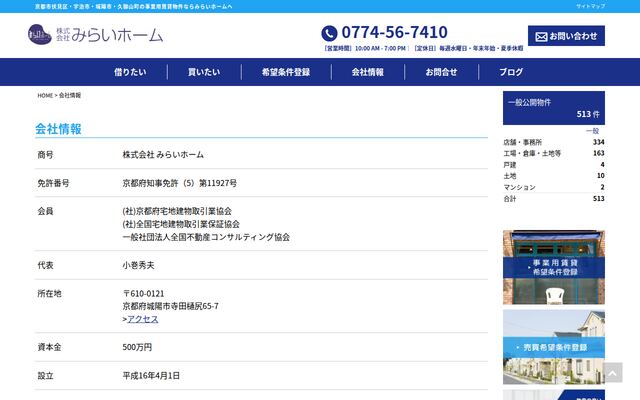Click the 合計 row in property list

(x=553, y=199)
